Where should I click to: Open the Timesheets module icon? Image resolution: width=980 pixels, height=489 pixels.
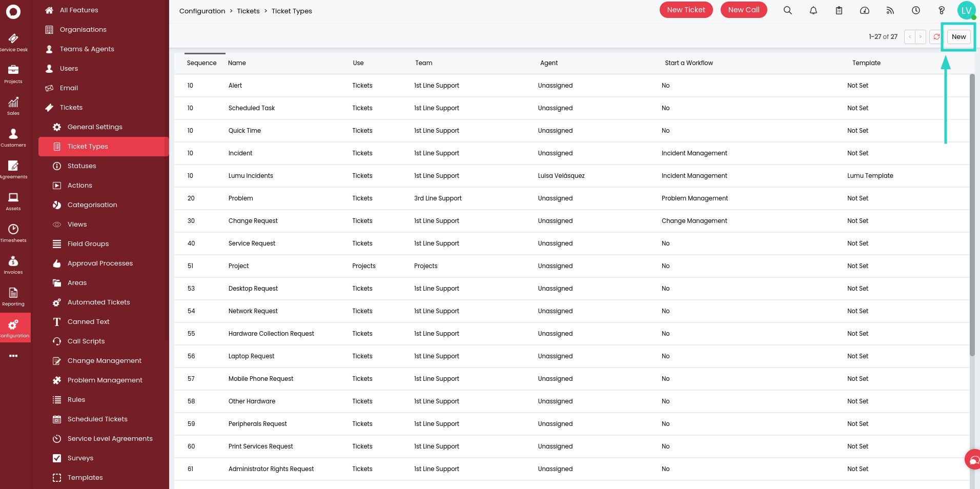click(x=14, y=233)
